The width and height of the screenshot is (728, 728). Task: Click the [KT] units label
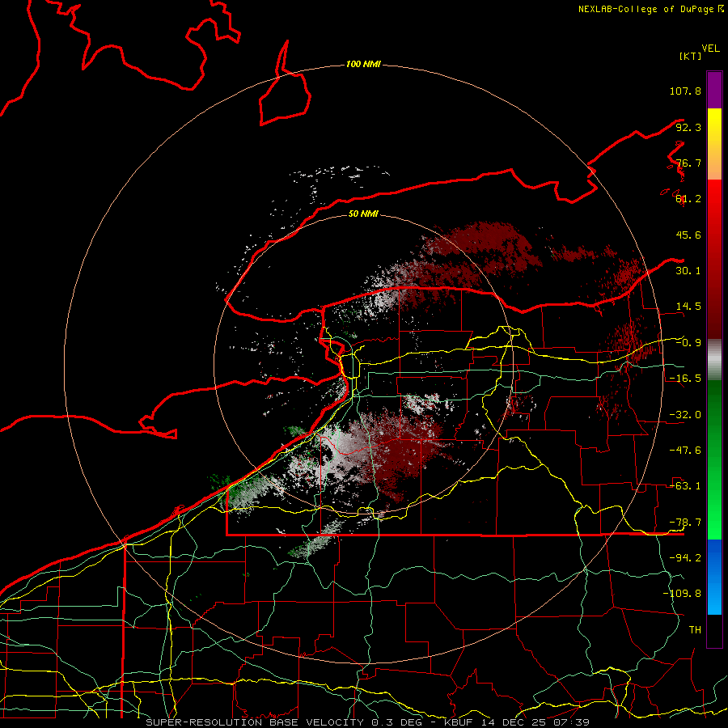tap(691, 56)
